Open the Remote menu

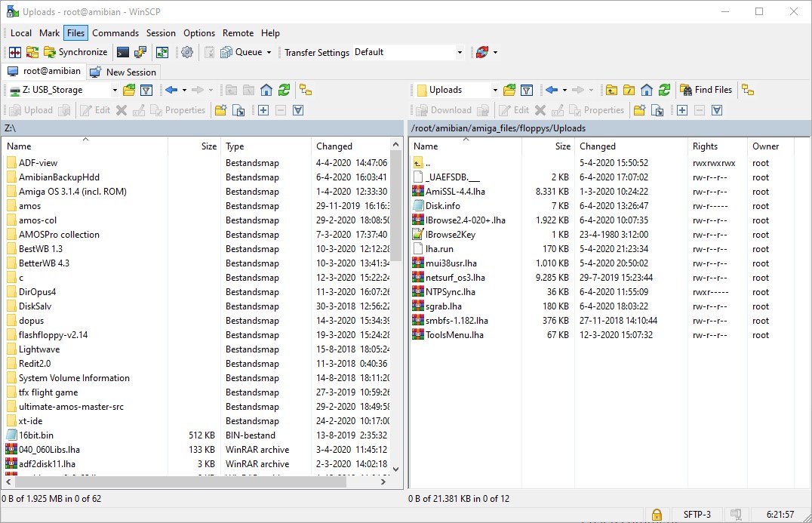238,33
